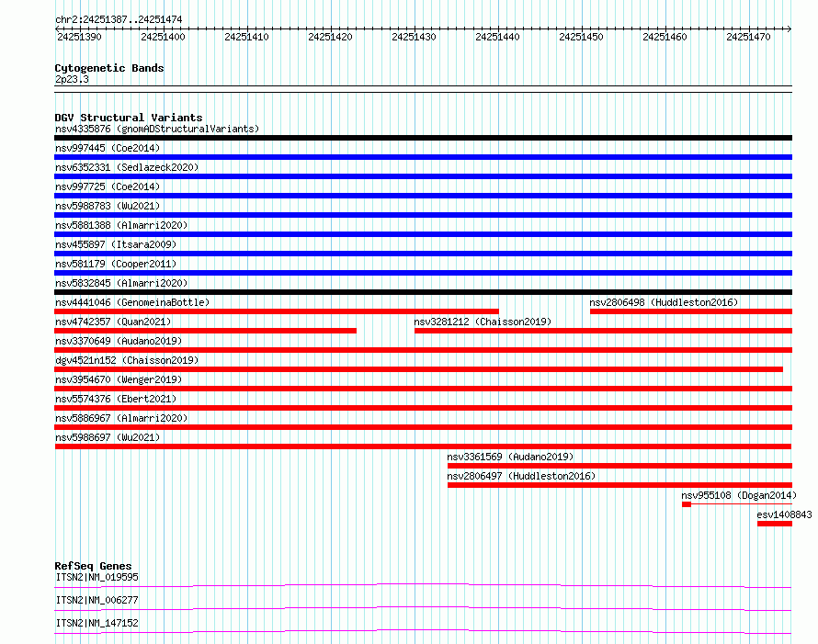
Task: Open esv1408843 variant entry
Action: [x=784, y=514]
